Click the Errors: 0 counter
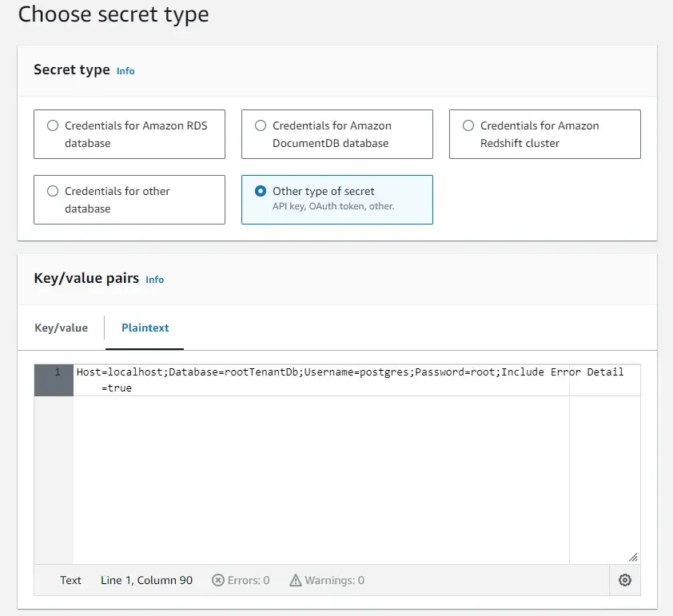This screenshot has height=616, width=673. 241,580
